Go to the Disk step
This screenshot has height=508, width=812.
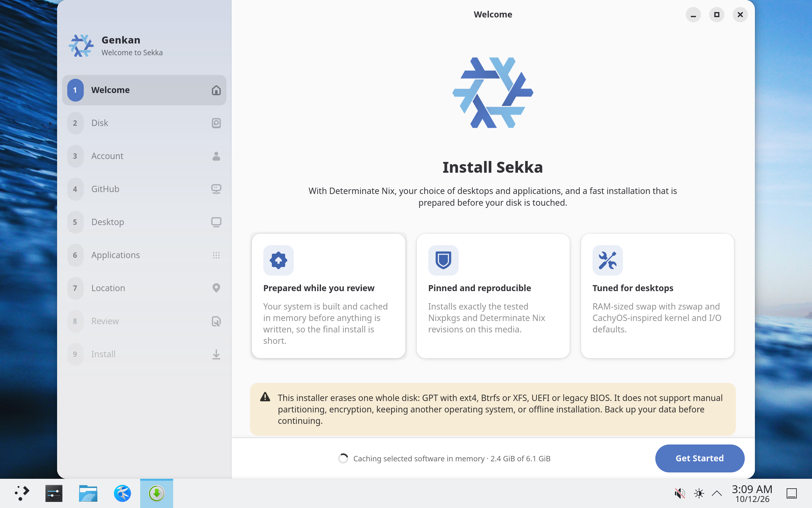[x=144, y=123]
